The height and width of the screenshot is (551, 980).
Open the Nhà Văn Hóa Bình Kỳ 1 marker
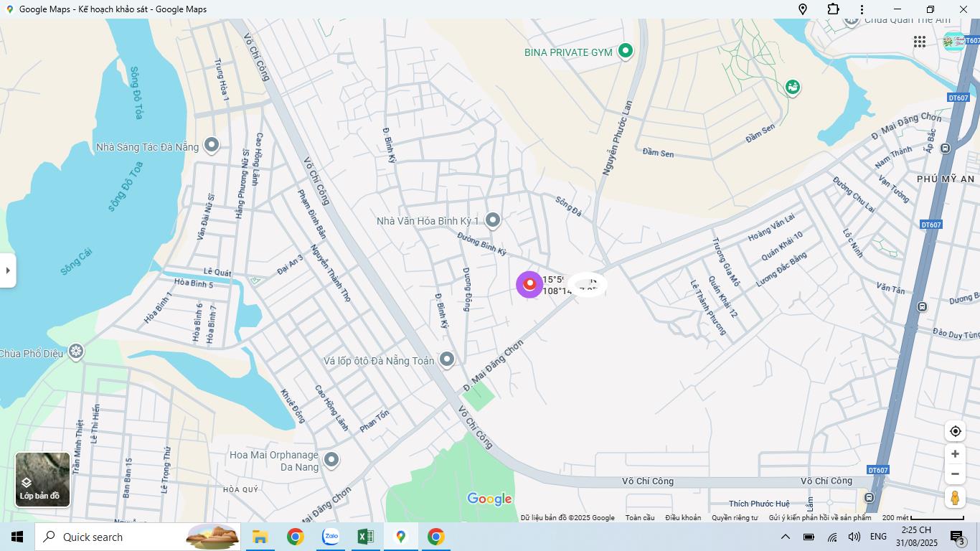[x=493, y=220]
